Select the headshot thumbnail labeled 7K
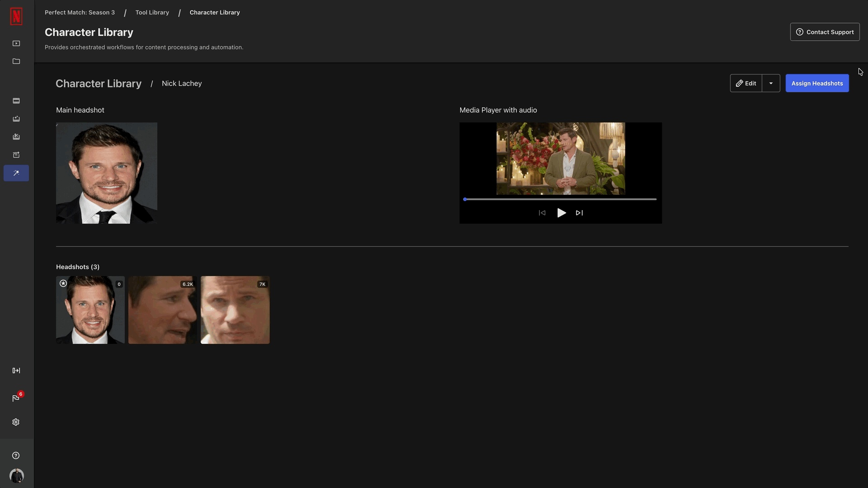The image size is (868, 488). (x=235, y=310)
